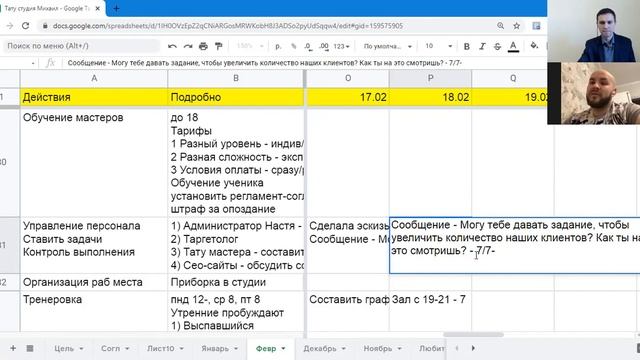This screenshot has width=640, height=360.
Task: Switch to the Согл sheet tab
Action: (x=111, y=349)
